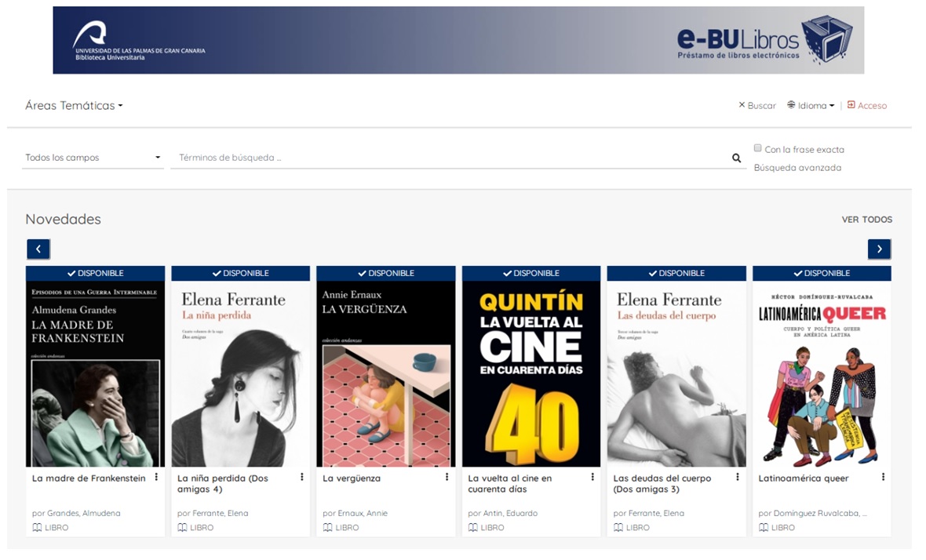This screenshot has width=926, height=560.
Task: Open title link Las deudas del cuerpo (Dos amigas 3)
Action: 662,484
